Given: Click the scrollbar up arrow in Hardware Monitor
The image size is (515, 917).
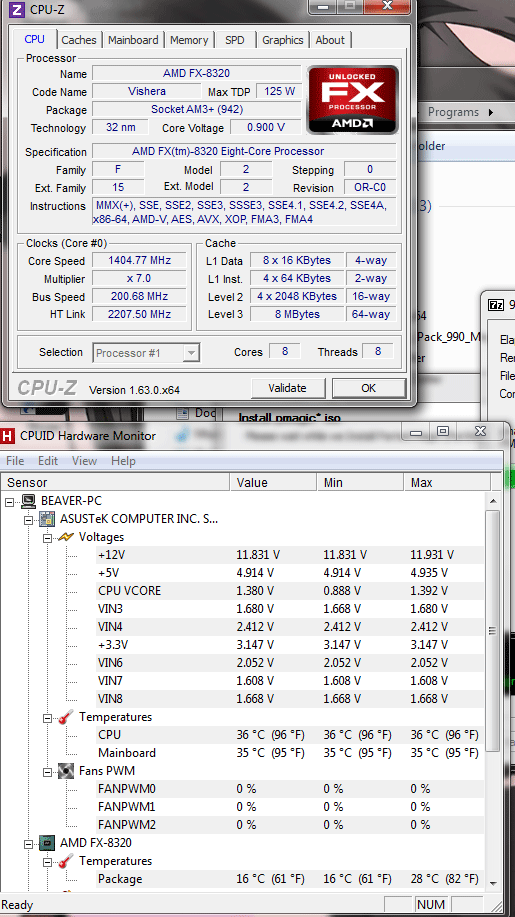Looking at the screenshot, I should (x=493, y=501).
